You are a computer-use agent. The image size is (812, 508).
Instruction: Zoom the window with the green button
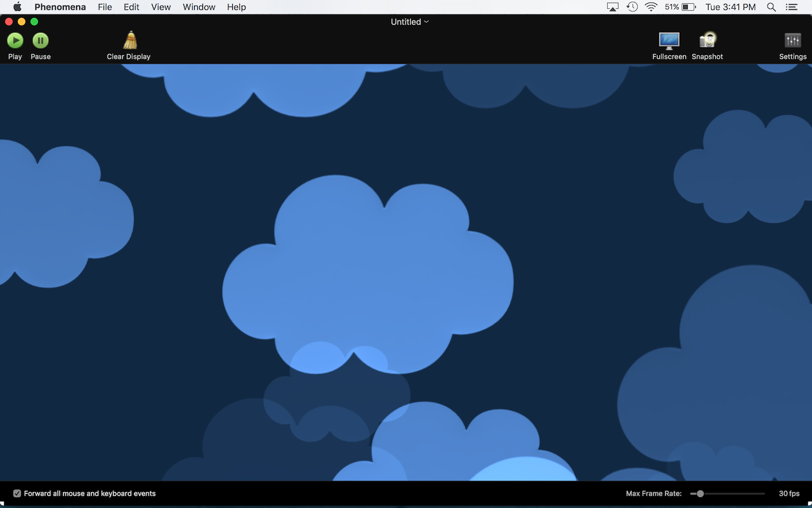click(34, 22)
